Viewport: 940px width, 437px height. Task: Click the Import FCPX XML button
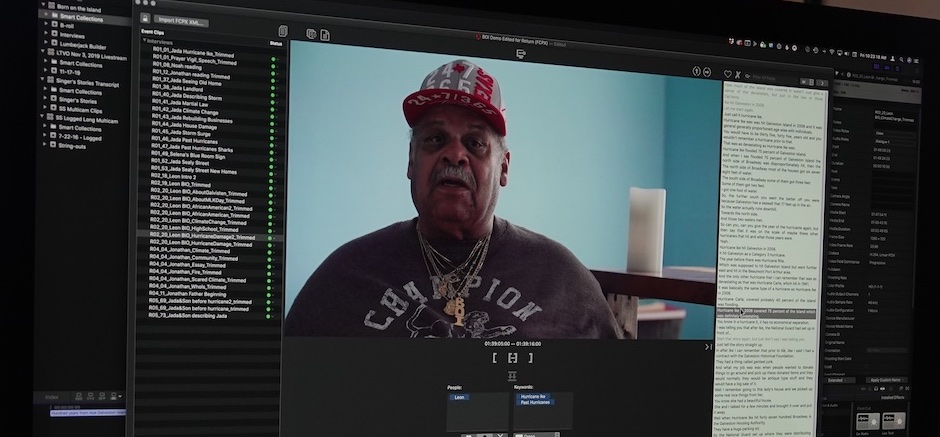[182, 22]
